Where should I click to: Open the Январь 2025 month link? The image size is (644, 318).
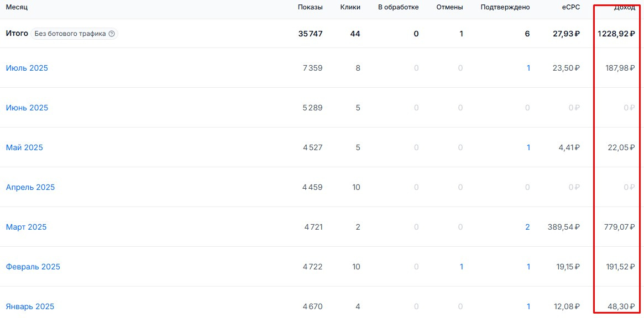(30, 306)
